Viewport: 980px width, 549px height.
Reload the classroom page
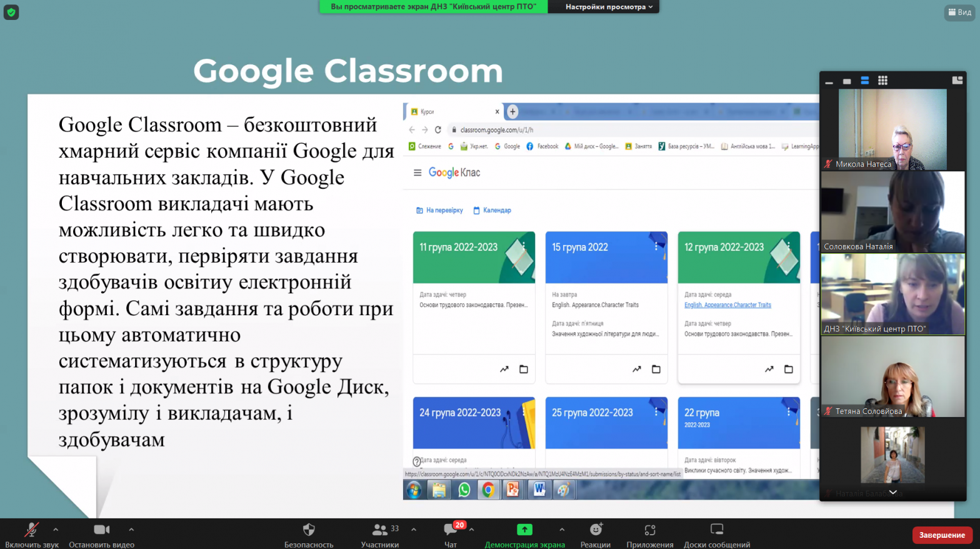click(x=438, y=130)
